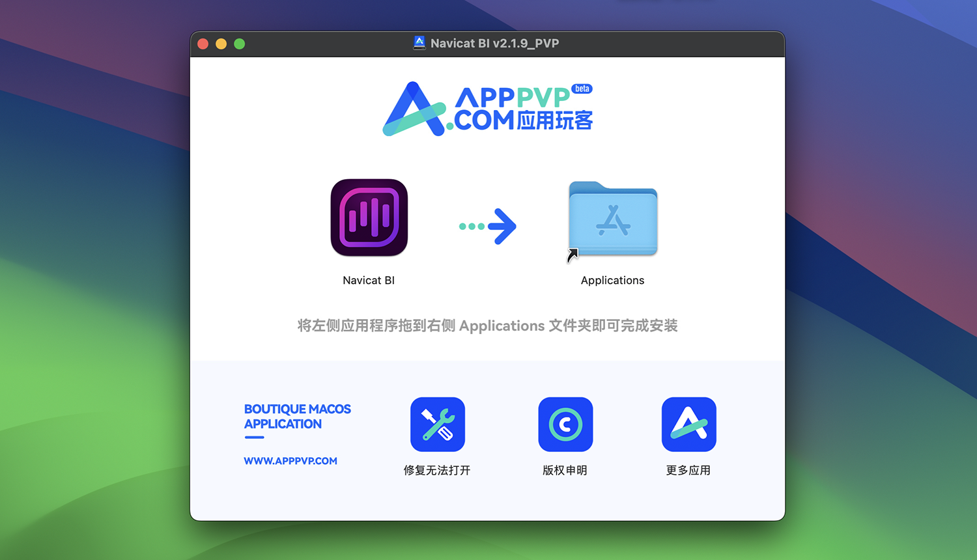977x560 pixels.
Task: Click the Applications folder label
Action: click(612, 280)
